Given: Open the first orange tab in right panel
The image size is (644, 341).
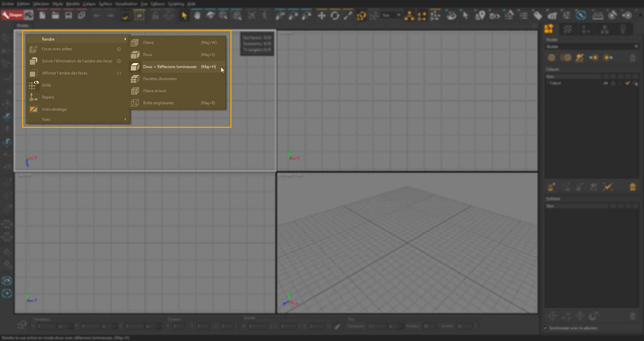Looking at the screenshot, I should pyautogui.click(x=549, y=29).
